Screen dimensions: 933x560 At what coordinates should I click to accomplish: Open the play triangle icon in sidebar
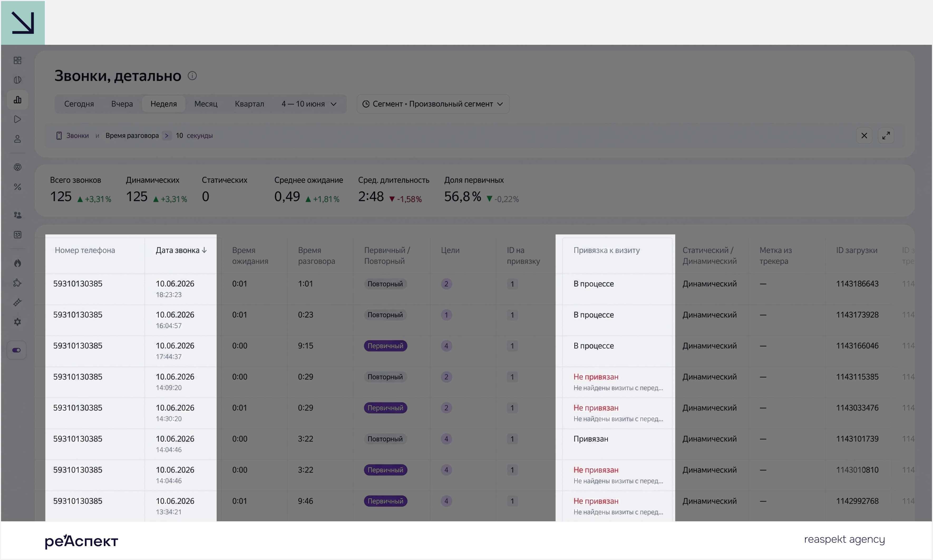[x=17, y=119]
